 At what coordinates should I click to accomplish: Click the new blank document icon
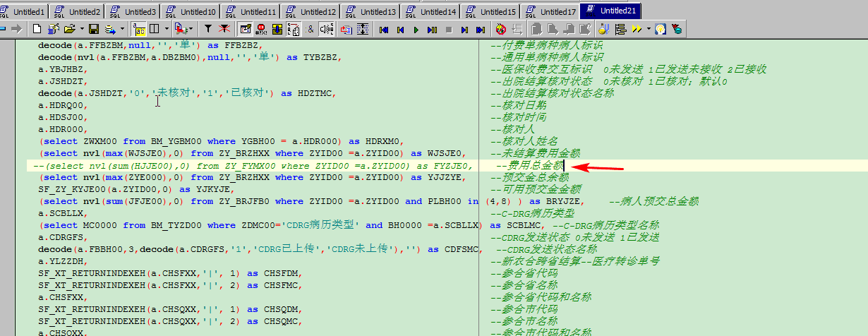(x=37, y=29)
